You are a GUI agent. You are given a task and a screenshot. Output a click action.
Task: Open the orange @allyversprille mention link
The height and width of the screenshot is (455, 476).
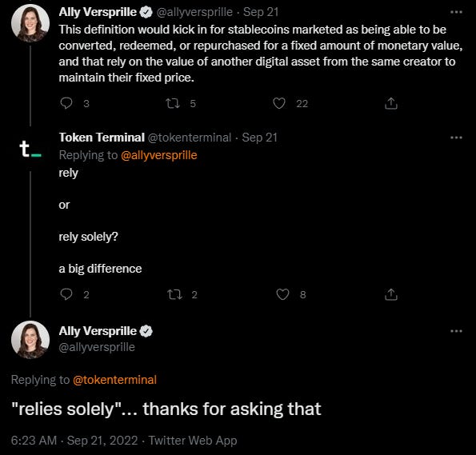(159, 155)
